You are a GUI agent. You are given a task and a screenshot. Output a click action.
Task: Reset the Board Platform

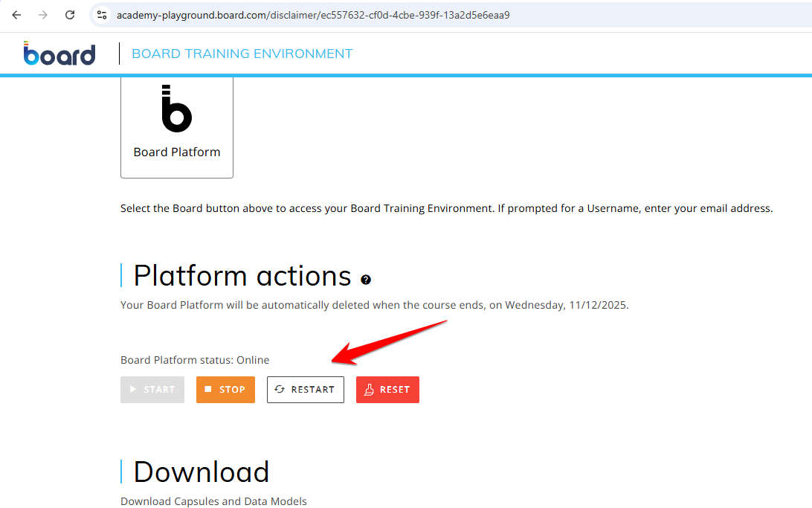[387, 390]
